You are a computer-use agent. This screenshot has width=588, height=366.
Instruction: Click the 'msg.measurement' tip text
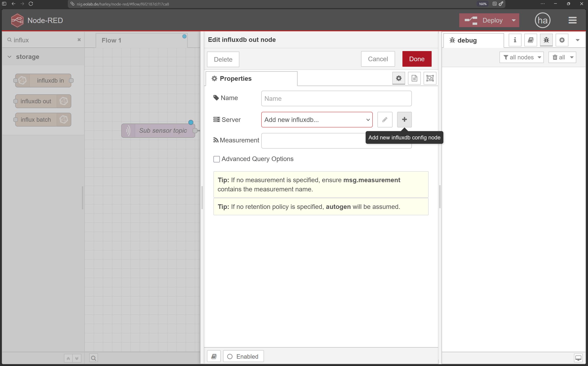point(372,180)
